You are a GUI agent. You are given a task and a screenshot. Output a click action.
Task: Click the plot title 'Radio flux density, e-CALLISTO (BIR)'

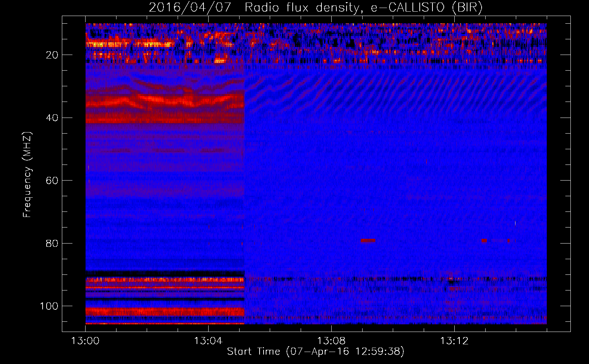(364, 7)
